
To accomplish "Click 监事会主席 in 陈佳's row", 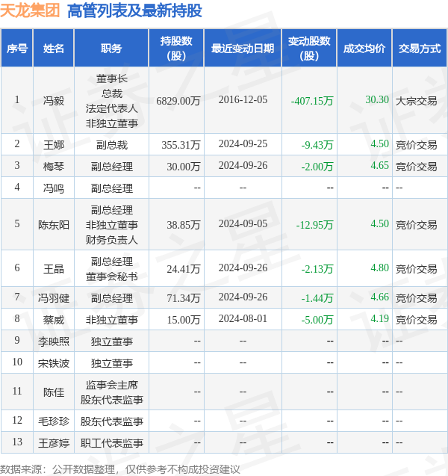I will pyautogui.click(x=111, y=385).
